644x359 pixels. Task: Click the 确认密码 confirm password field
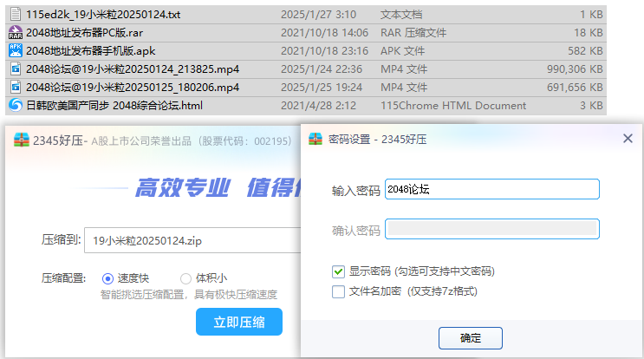492,229
